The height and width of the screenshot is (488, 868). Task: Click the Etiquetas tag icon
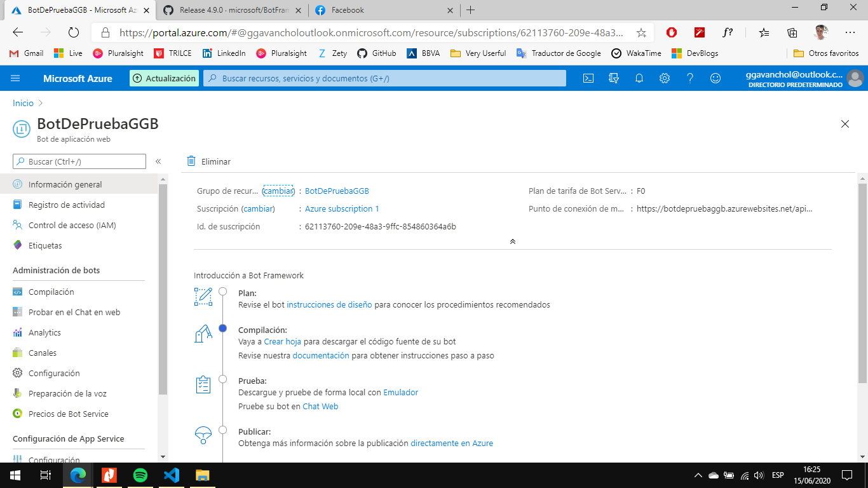click(x=17, y=245)
